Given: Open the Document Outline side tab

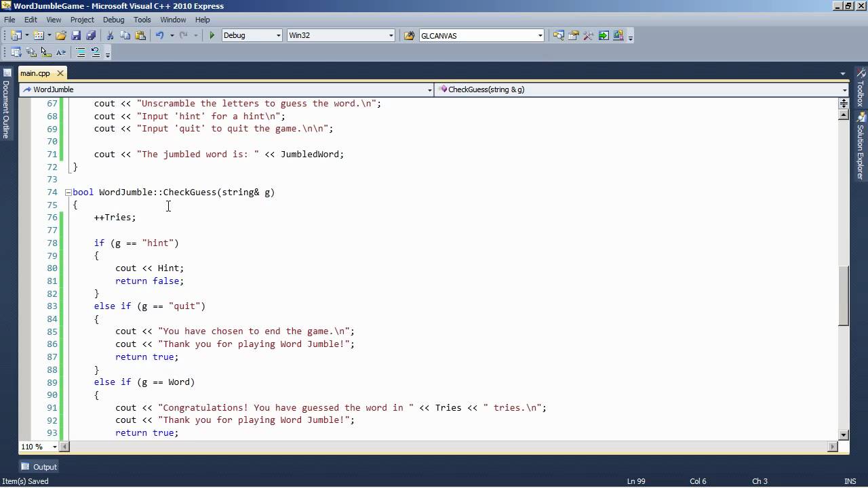Looking at the screenshot, I should pyautogui.click(x=6, y=103).
